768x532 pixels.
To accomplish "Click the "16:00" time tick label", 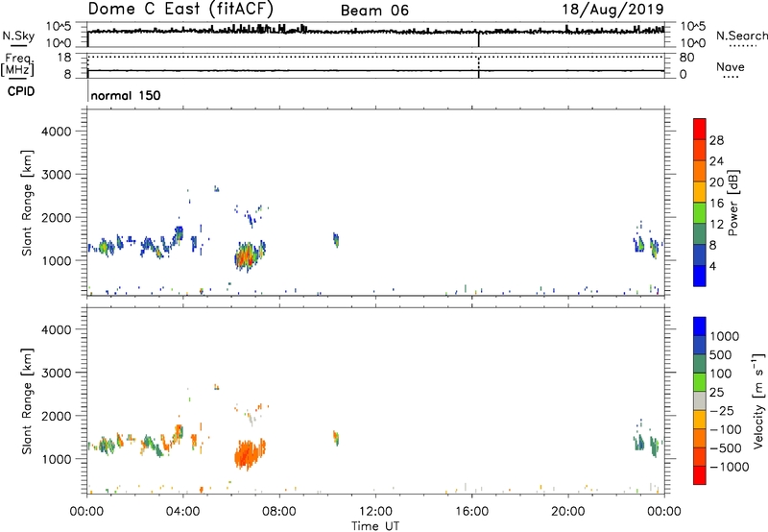I will tap(471, 512).
